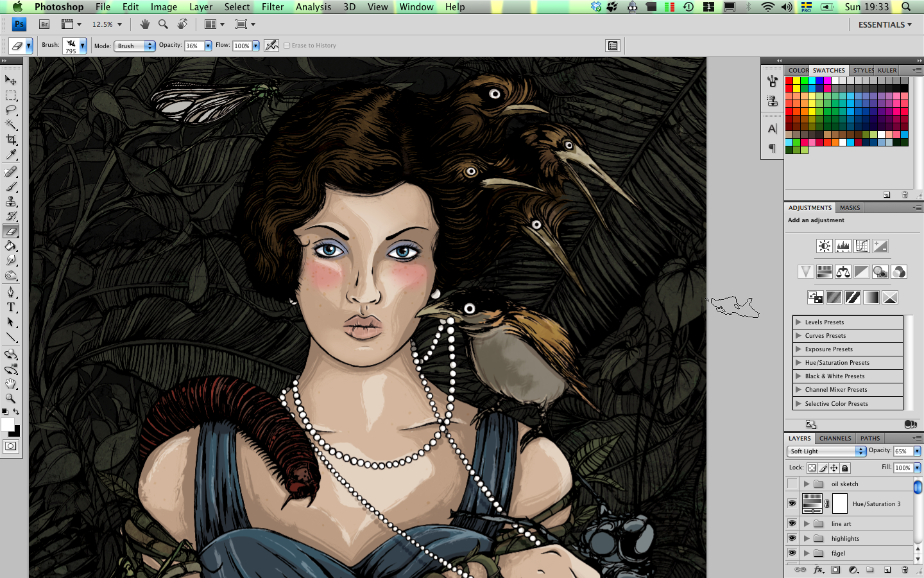924x578 pixels.
Task: Select the Move tool
Action: (x=11, y=80)
